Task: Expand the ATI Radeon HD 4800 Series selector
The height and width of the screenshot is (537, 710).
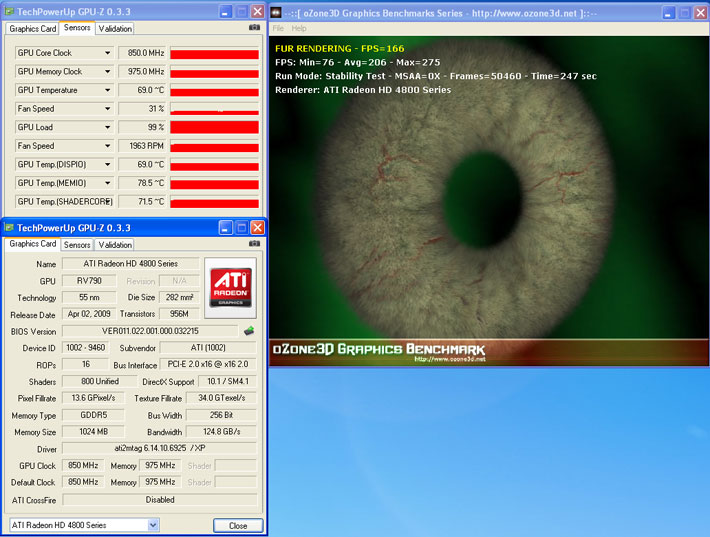Action: pyautogui.click(x=153, y=525)
